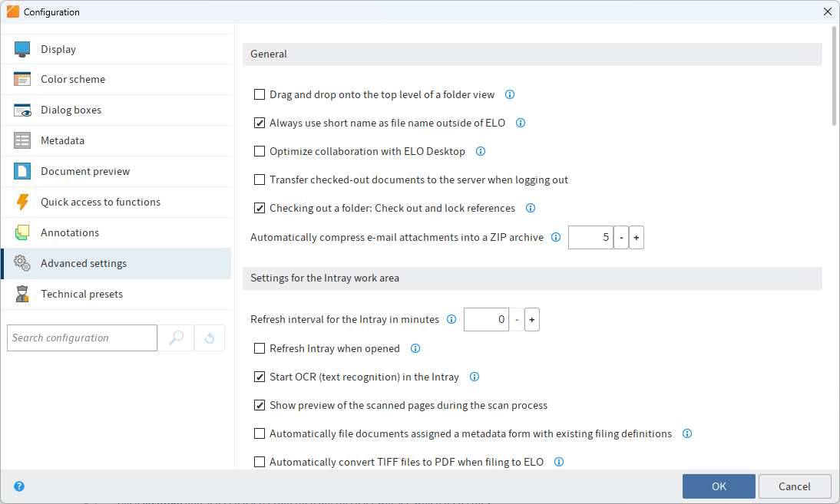This screenshot has width=840, height=504.
Task: Open the Display settings icon
Action: tap(23, 48)
